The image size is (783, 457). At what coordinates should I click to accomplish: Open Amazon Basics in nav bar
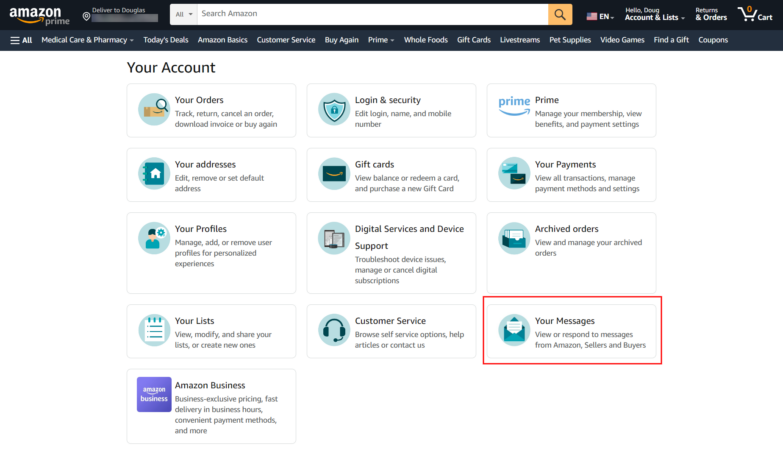coord(222,40)
